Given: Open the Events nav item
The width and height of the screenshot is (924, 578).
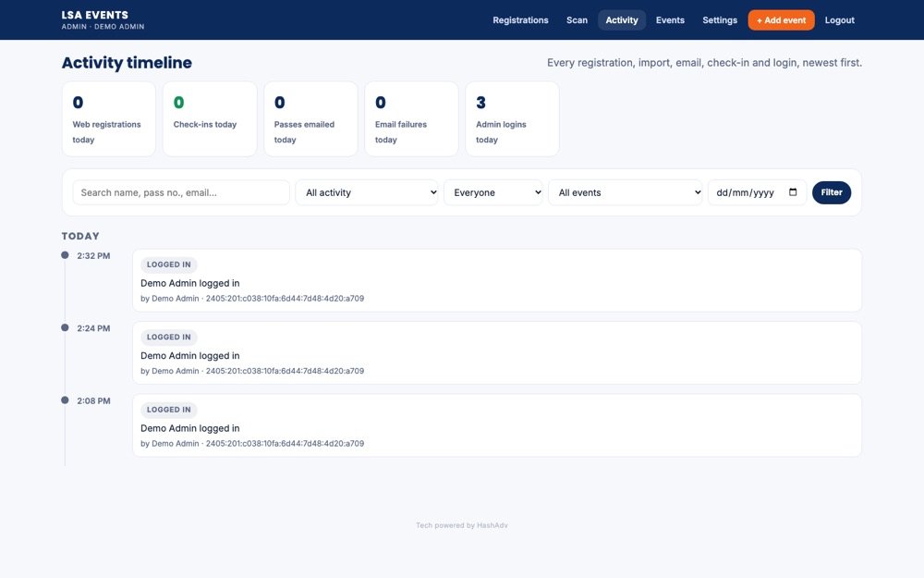Looking at the screenshot, I should tap(670, 20).
